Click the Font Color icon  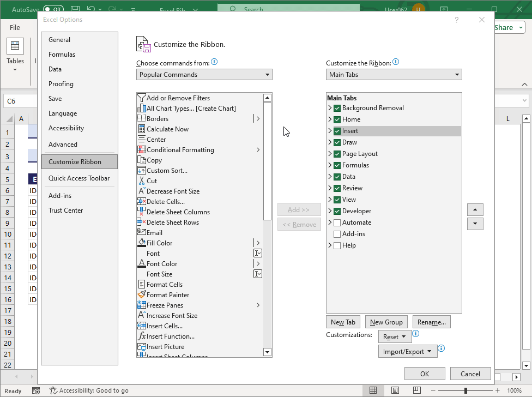pyautogui.click(x=142, y=263)
